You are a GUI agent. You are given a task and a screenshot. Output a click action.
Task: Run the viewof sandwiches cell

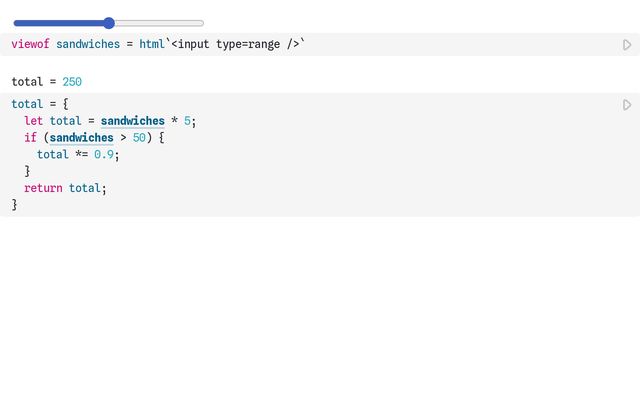click(x=627, y=45)
